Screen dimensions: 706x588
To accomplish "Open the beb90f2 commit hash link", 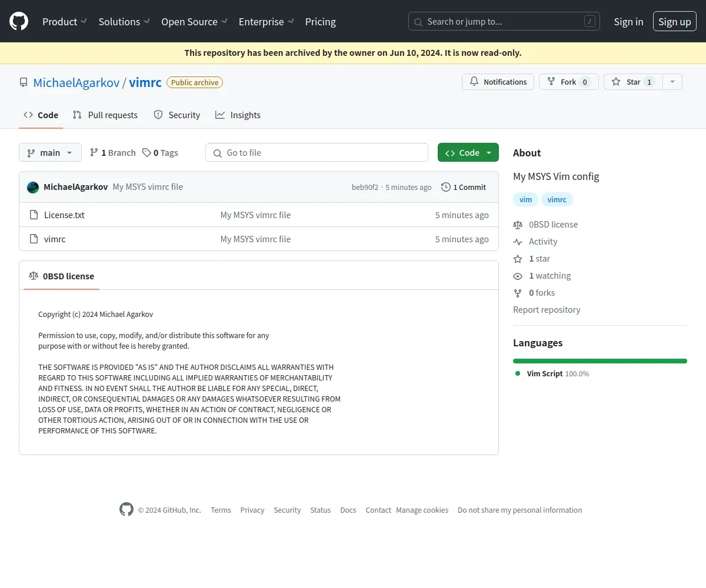I will tap(365, 188).
